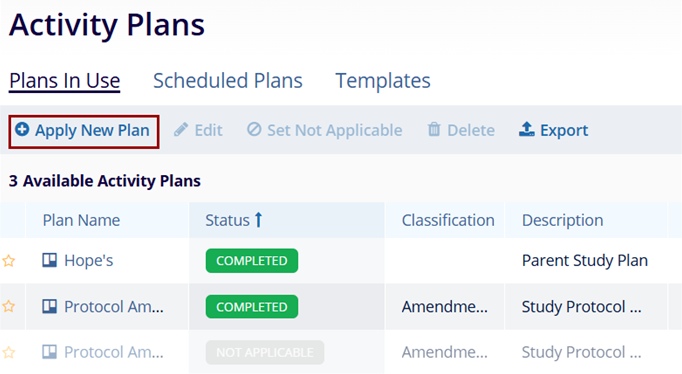
Task: Click the Description column header
Action: [562, 220]
